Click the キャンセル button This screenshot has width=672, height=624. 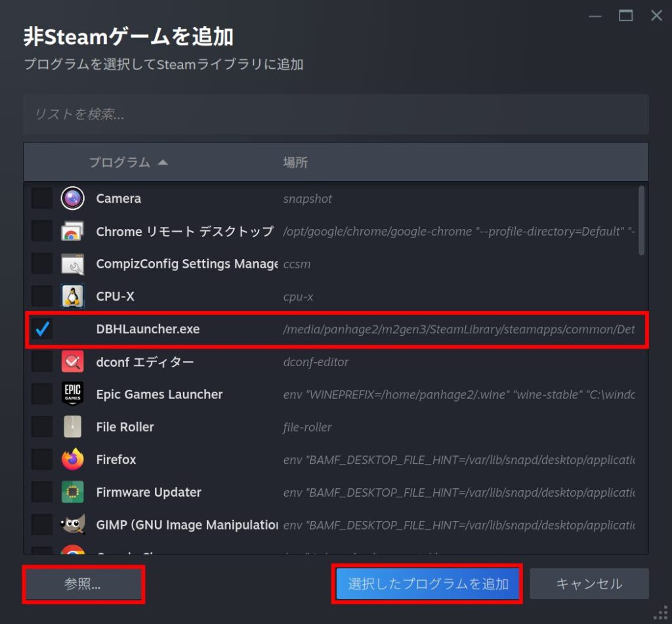589,584
